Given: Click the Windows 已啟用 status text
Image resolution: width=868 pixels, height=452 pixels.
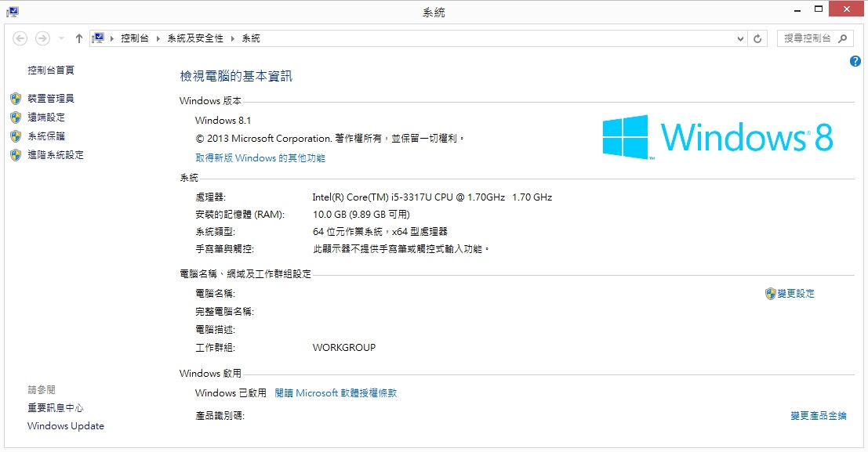Looking at the screenshot, I should point(231,393).
